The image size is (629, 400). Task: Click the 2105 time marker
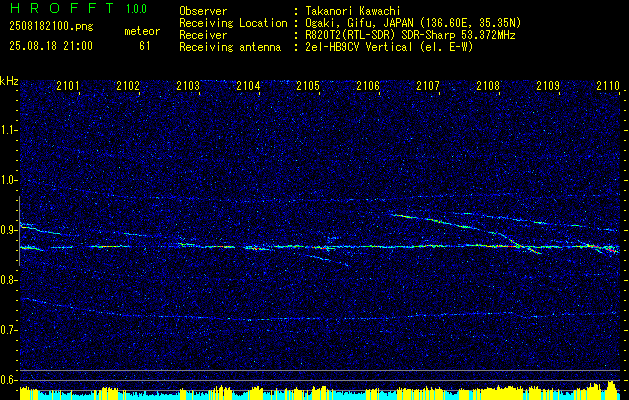[x=308, y=85]
